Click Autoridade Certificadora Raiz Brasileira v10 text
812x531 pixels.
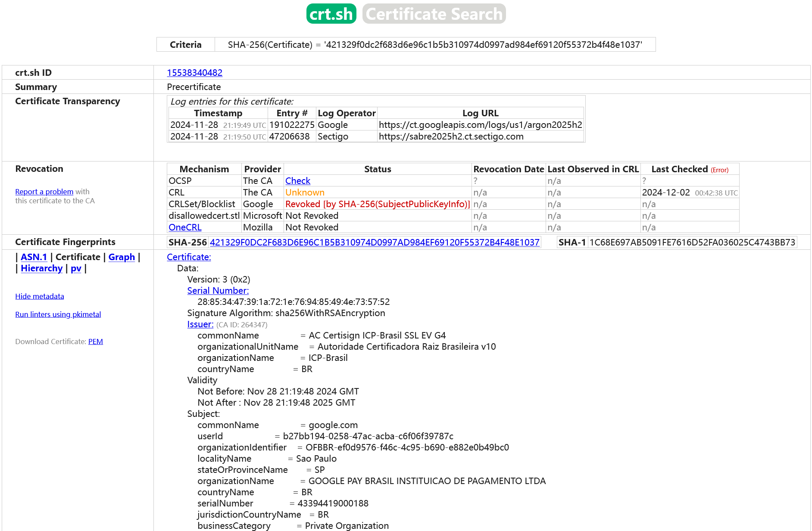406,347
